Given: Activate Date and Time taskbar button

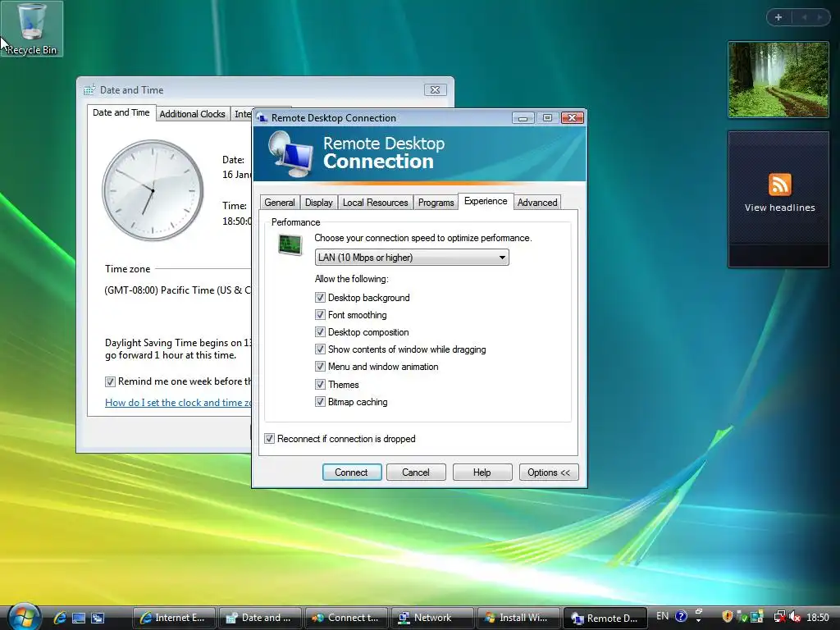Looking at the screenshot, I should click(x=260, y=618).
